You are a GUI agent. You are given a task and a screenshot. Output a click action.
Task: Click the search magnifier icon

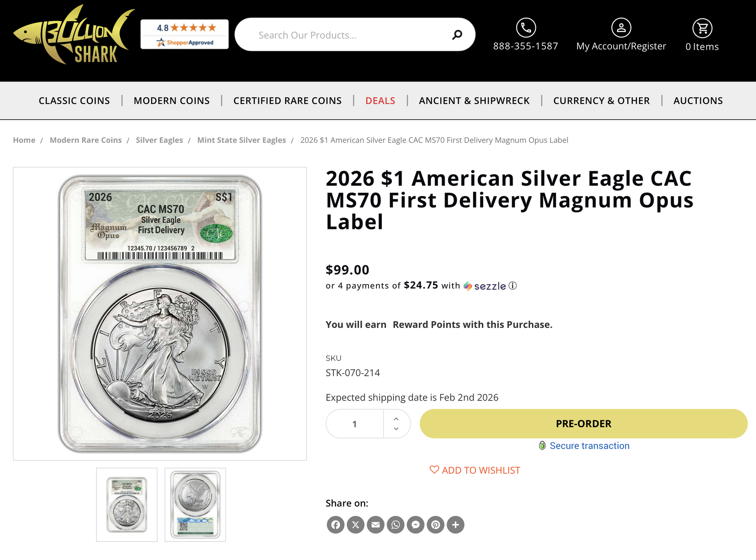coord(457,35)
